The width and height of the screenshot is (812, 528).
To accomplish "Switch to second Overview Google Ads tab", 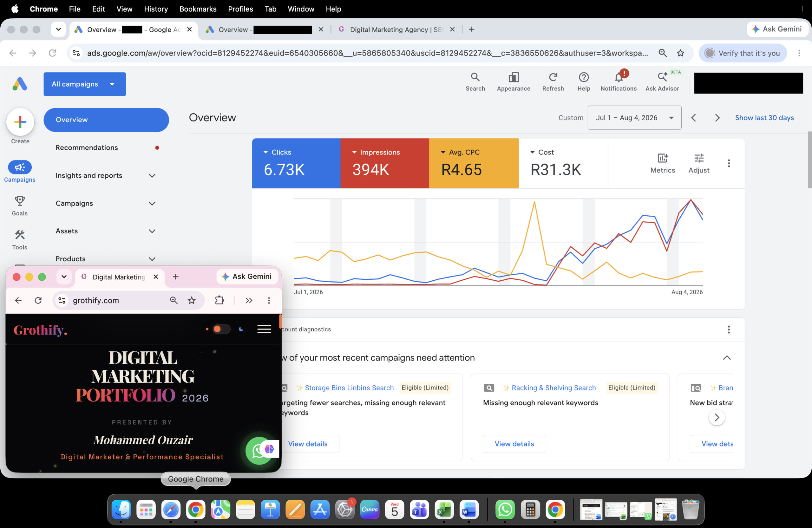I will pos(264,29).
